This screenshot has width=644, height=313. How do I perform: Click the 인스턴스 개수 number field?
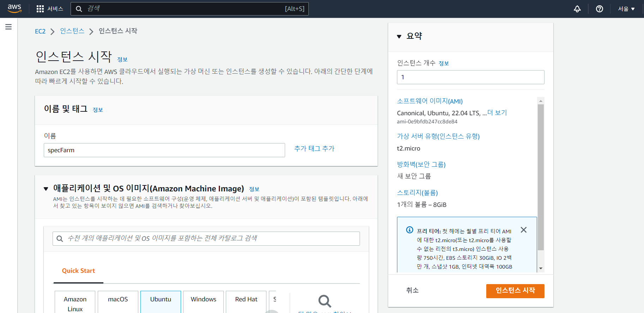470,77
